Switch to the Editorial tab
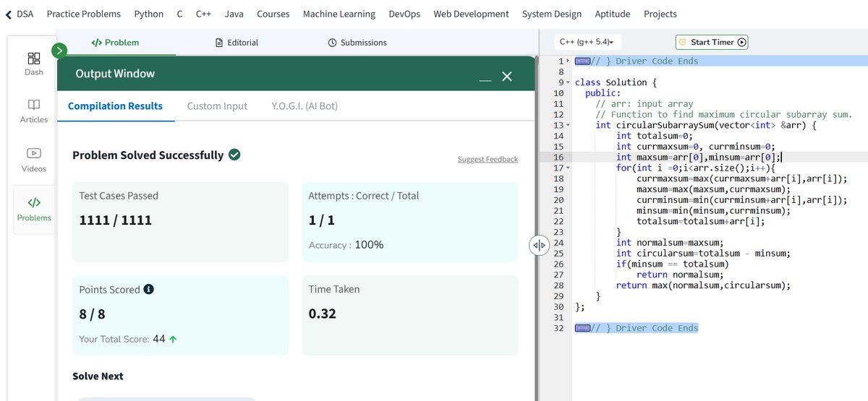 237,43
